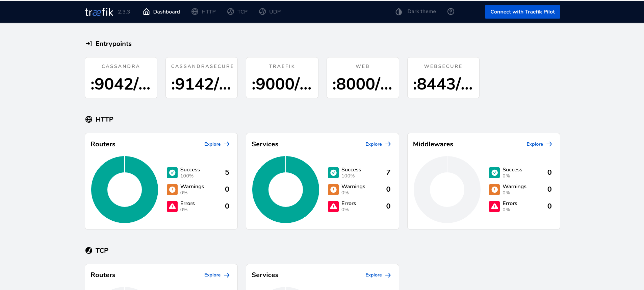
Task: Explore HTTP Services
Action: point(378,144)
